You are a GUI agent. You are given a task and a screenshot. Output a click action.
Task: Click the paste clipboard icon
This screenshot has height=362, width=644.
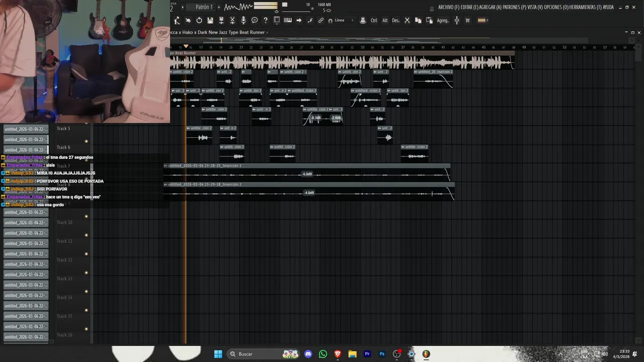tap(429, 20)
